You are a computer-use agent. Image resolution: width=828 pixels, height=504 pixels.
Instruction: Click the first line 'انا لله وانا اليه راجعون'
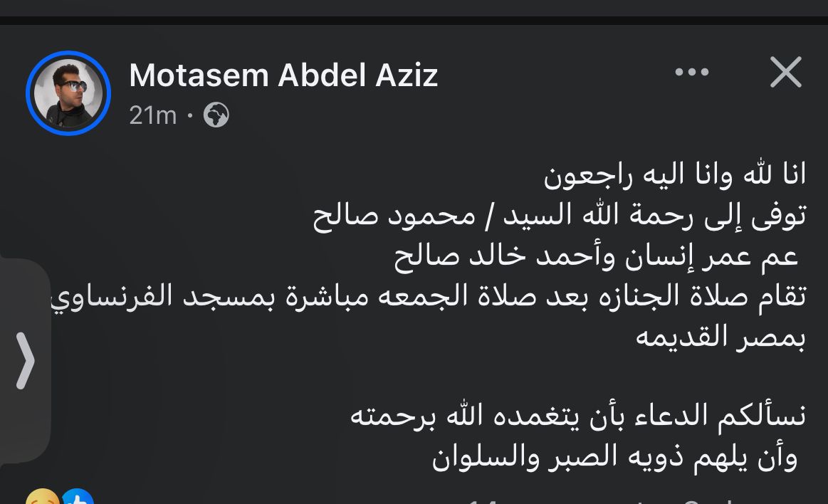tap(675, 174)
